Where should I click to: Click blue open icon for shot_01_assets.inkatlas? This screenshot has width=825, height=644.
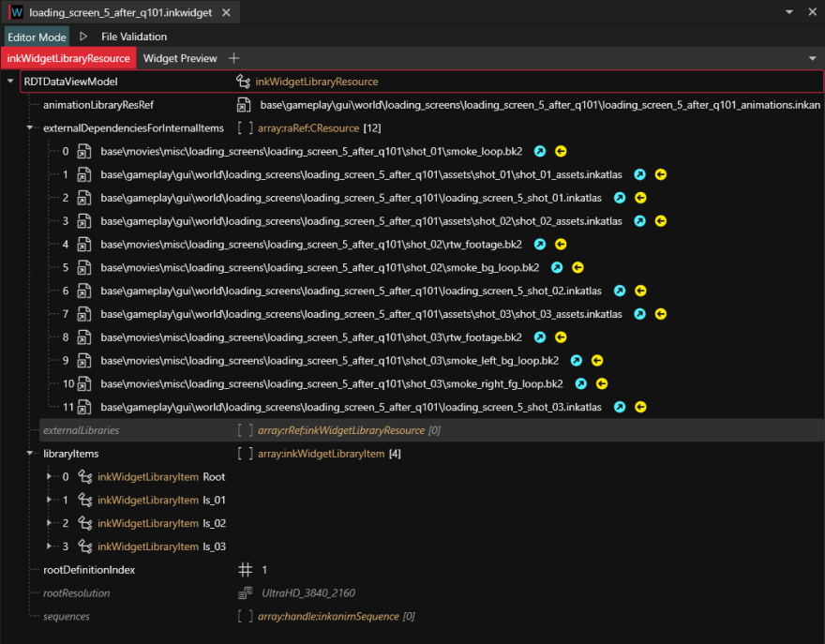click(639, 174)
